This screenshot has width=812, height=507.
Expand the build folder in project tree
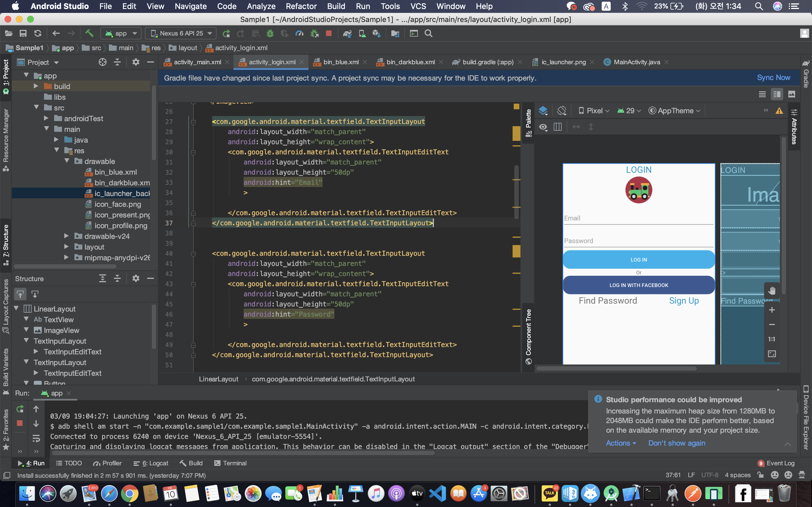pos(36,86)
